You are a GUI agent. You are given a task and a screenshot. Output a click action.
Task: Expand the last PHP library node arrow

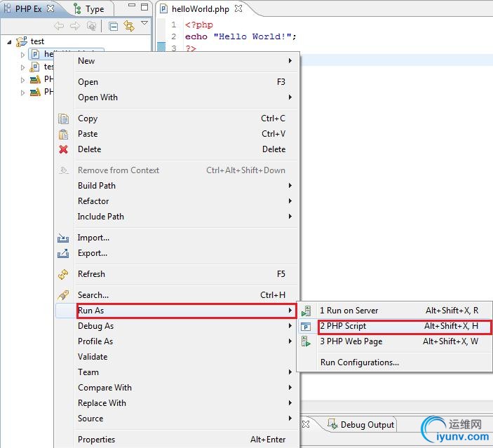[22, 93]
